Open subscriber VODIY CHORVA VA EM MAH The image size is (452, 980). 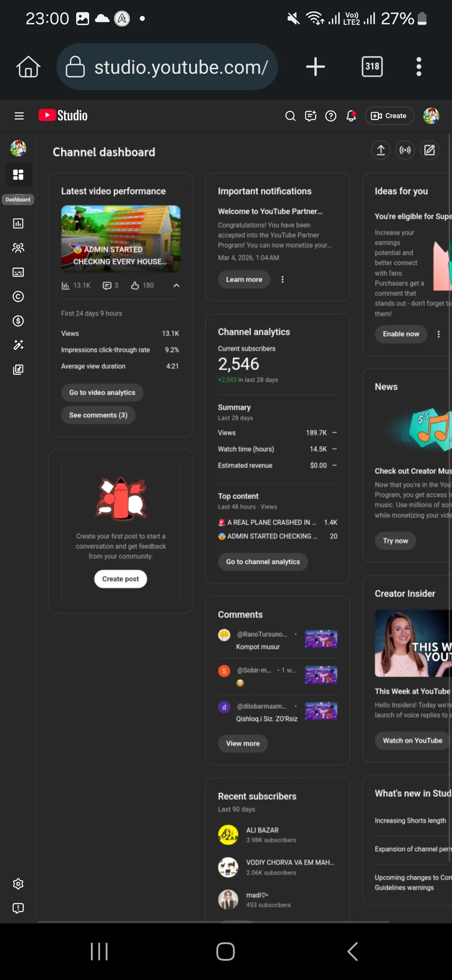click(277, 867)
